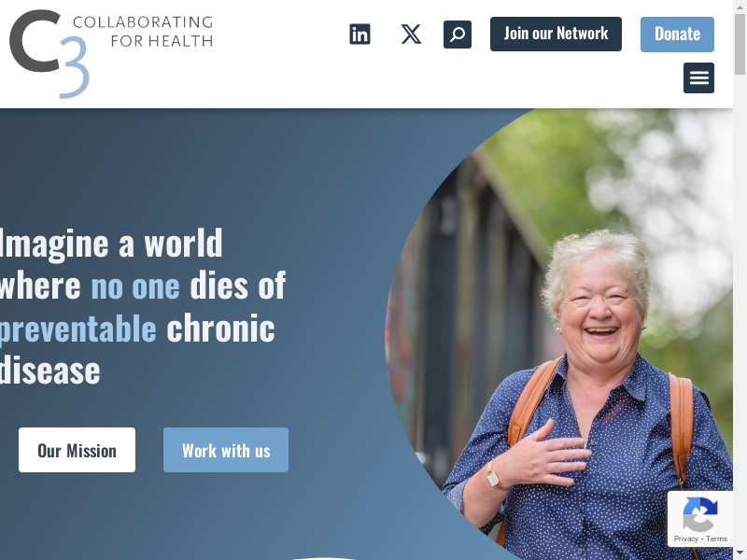The image size is (747, 560).
Task: Open the Our Mission page
Action: click(x=77, y=450)
